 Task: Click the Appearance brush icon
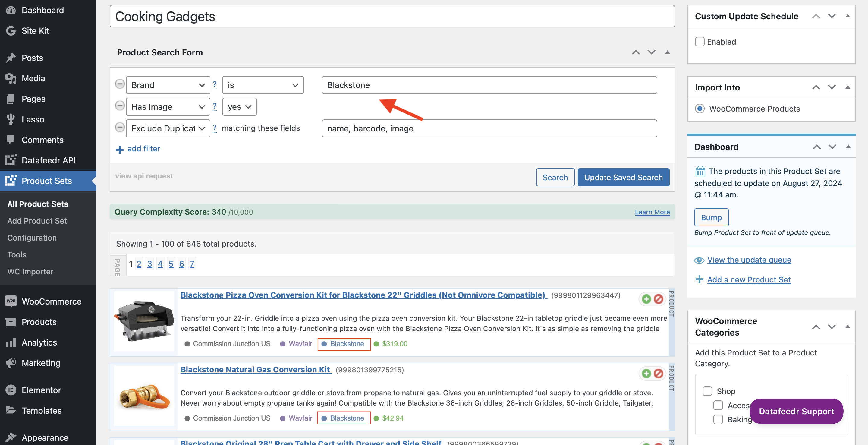coord(11,437)
